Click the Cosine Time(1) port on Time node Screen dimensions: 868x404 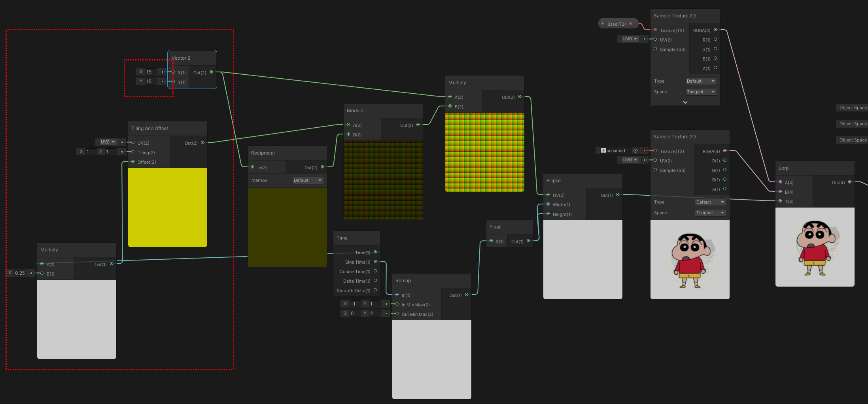(375, 271)
